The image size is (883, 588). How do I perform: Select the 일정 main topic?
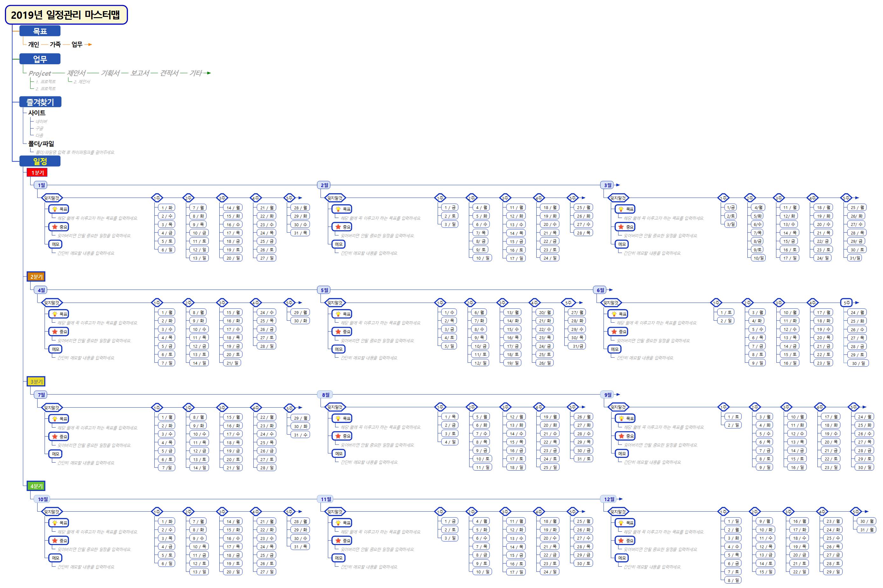click(40, 161)
